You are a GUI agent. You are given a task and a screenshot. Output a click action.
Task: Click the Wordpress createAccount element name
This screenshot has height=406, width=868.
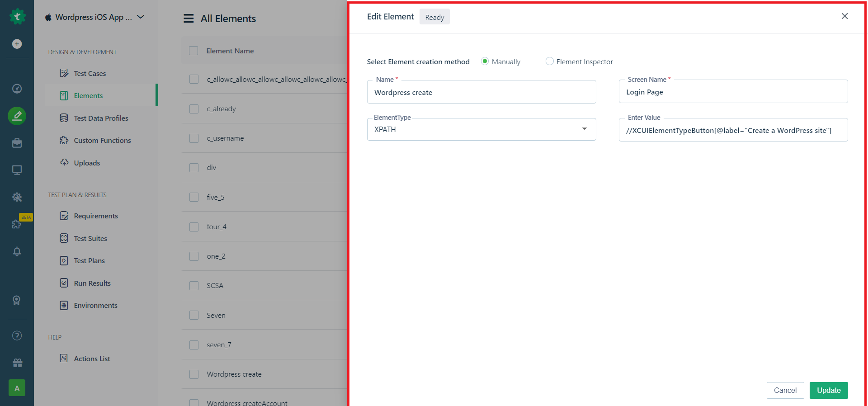tap(247, 402)
